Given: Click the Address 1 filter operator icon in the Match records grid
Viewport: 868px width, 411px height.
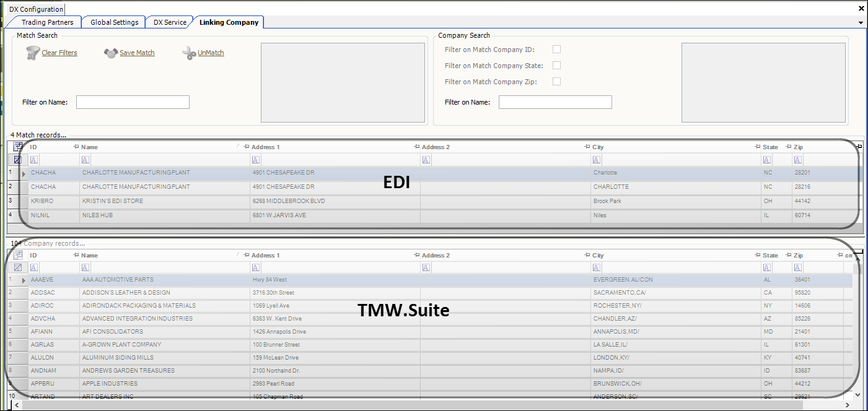Looking at the screenshot, I should (256, 160).
